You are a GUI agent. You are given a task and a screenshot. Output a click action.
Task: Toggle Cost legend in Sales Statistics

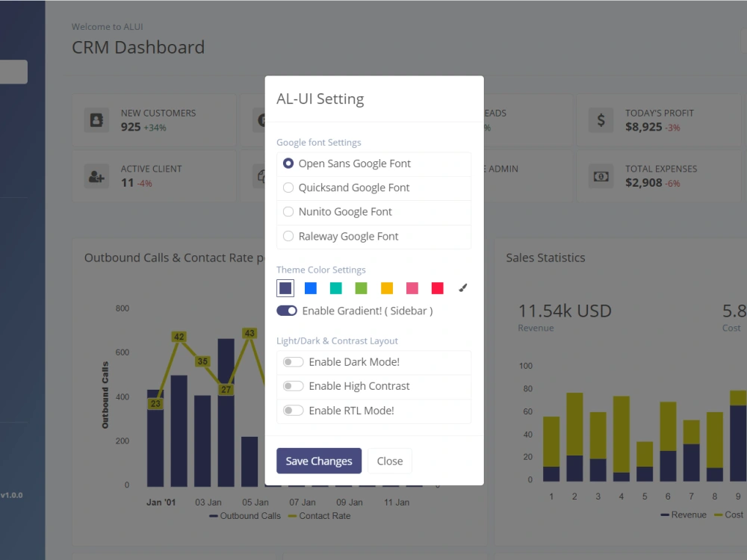tap(729, 514)
